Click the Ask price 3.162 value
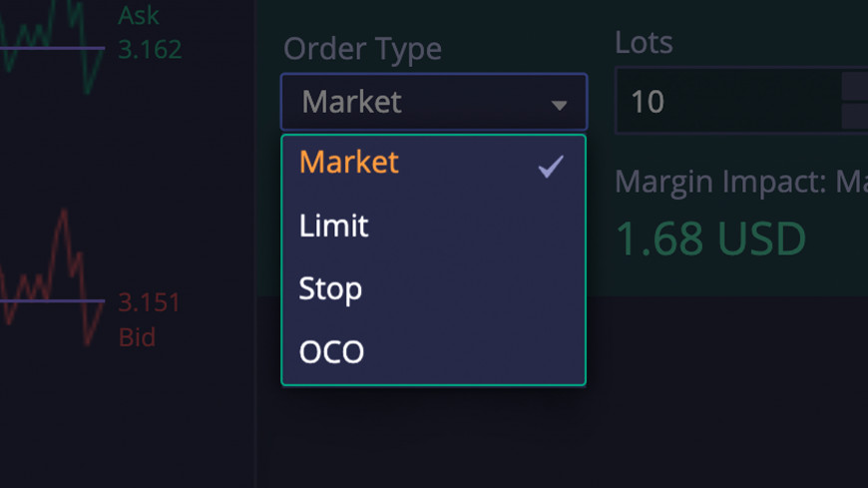Screen dimensions: 868x488 click(150, 48)
